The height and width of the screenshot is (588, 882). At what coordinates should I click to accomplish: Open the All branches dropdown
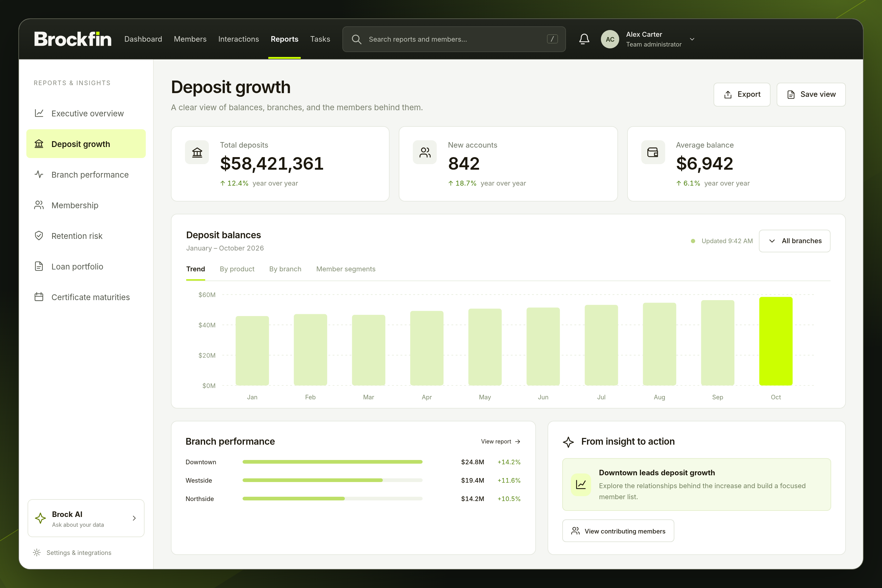794,241
